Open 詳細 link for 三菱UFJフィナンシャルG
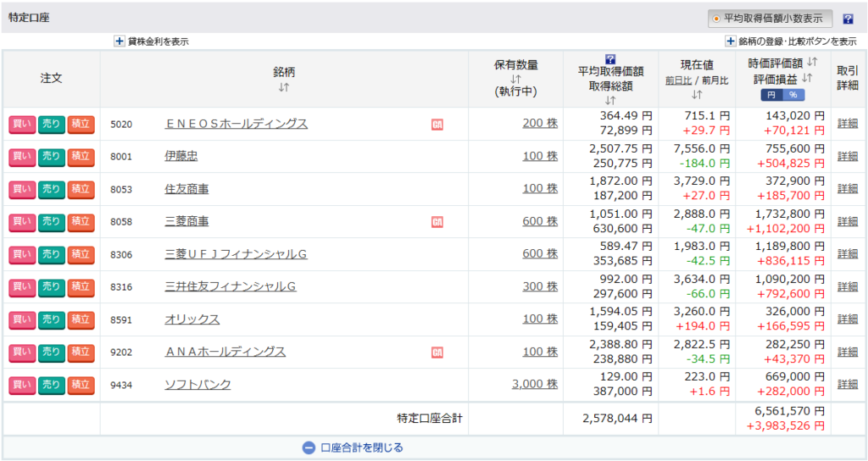This screenshot has width=868, height=461. pyautogui.click(x=848, y=254)
